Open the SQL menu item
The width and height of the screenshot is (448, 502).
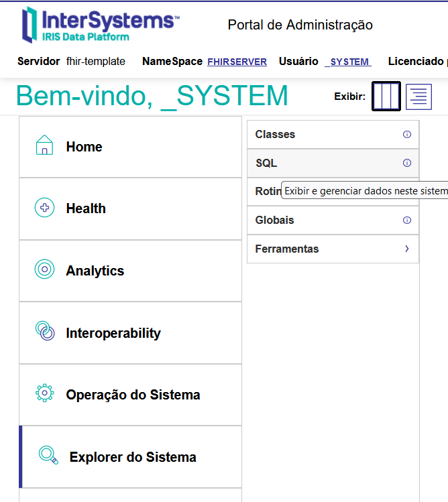pos(266,163)
